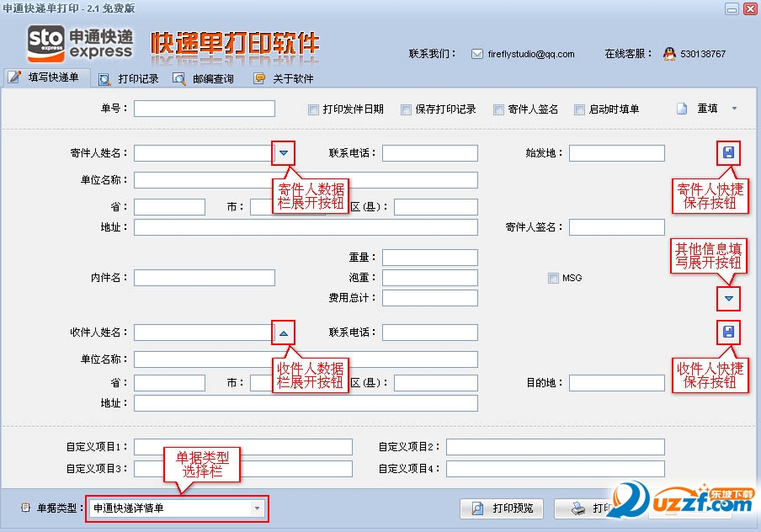Click the 重填 reset button
Screen dimensions: 761x532
tap(707, 109)
